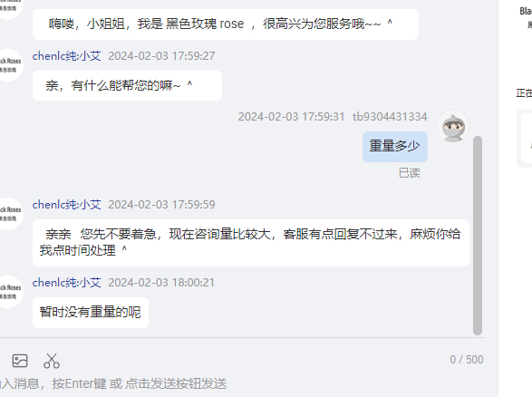Click the chat vertical scrollbar
The width and height of the screenshot is (532, 397).
pos(478,236)
